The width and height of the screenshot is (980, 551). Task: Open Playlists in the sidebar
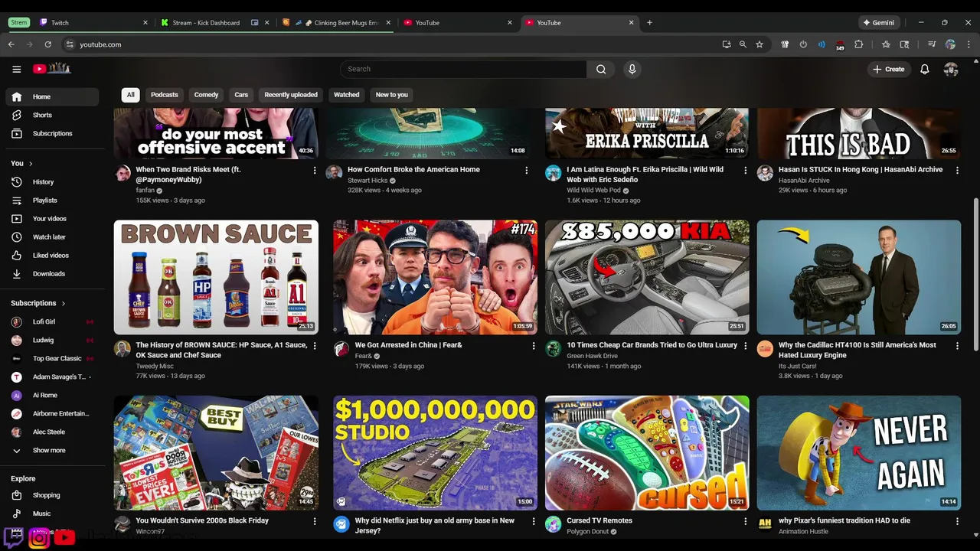[53, 201]
